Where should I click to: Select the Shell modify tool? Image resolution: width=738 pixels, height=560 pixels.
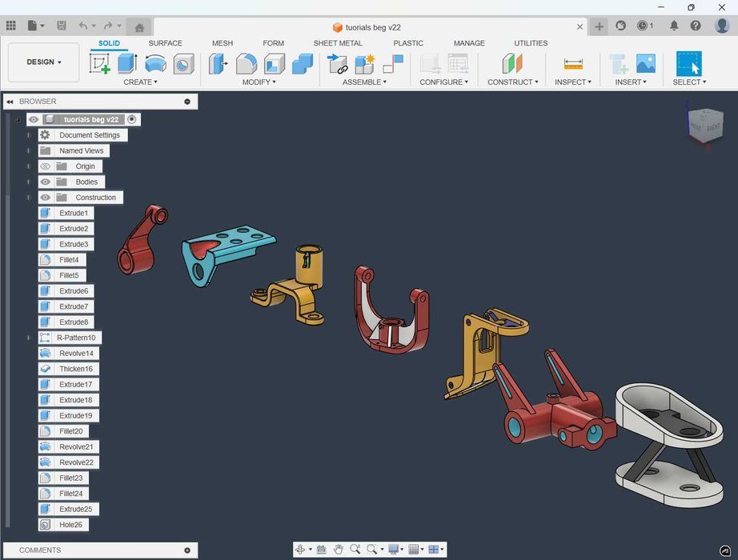pyautogui.click(x=275, y=64)
